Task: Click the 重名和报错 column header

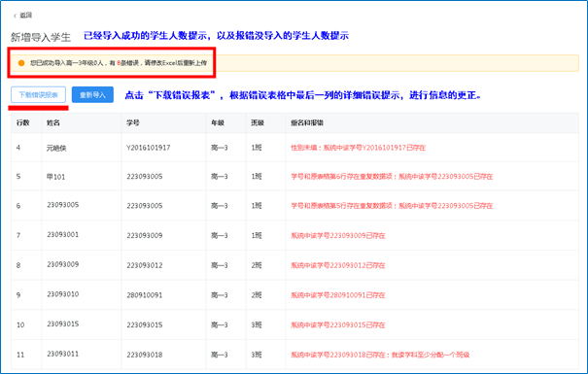Action: pos(307,123)
